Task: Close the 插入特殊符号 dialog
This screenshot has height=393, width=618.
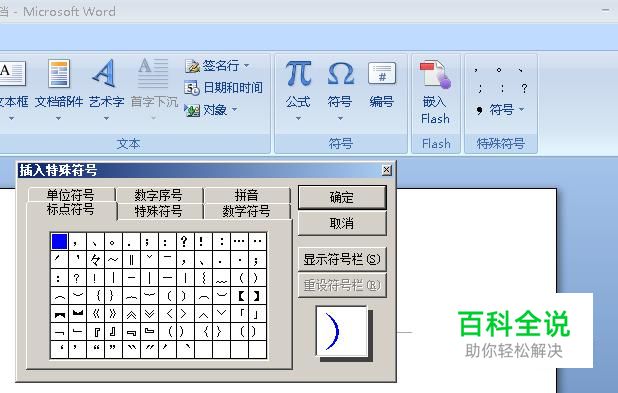Action: point(387,170)
